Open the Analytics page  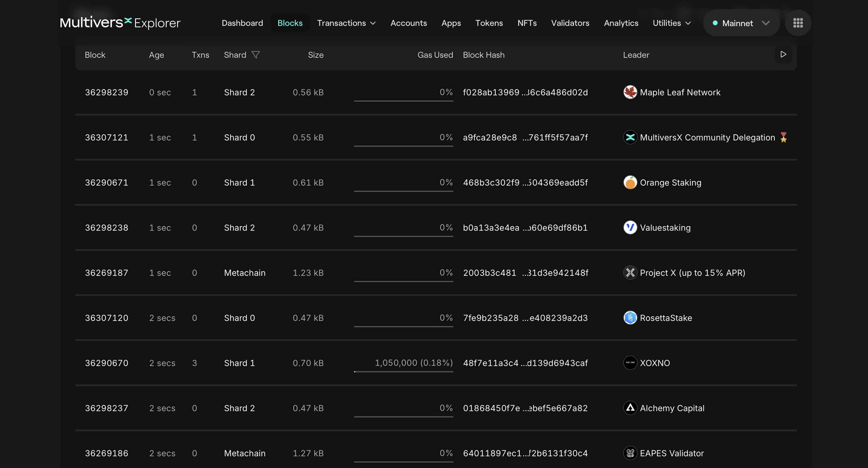621,23
